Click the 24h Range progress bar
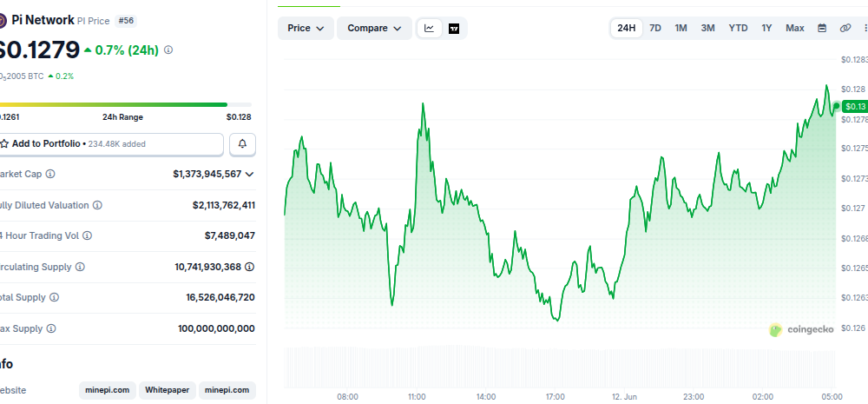 coord(126,104)
